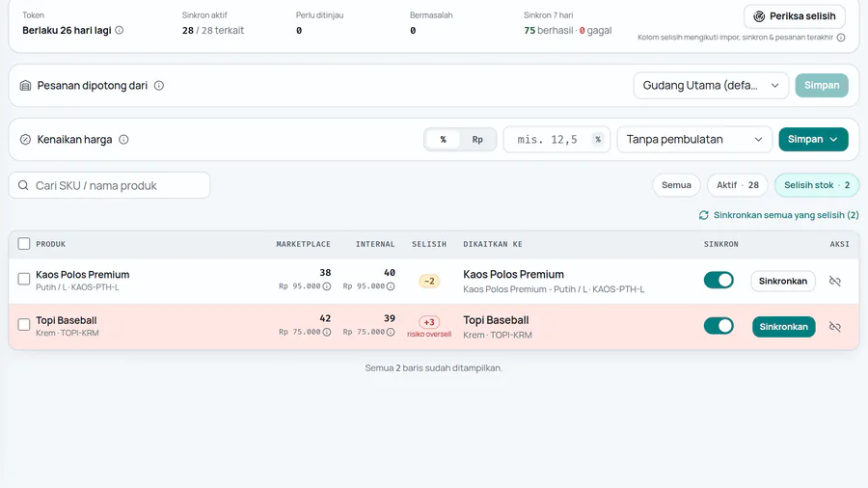Focus the Cari SKU / nama produk search field
The image size is (868, 488).
(x=110, y=185)
